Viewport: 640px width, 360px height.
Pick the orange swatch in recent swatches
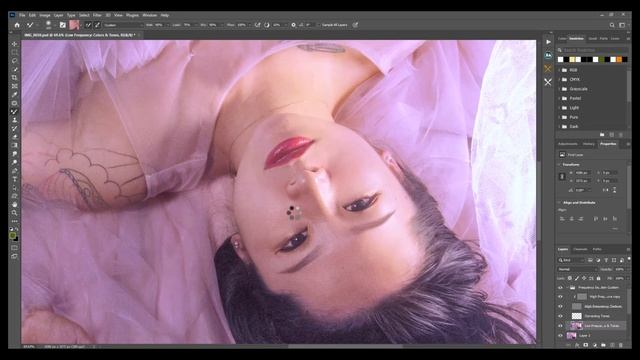coord(619,60)
